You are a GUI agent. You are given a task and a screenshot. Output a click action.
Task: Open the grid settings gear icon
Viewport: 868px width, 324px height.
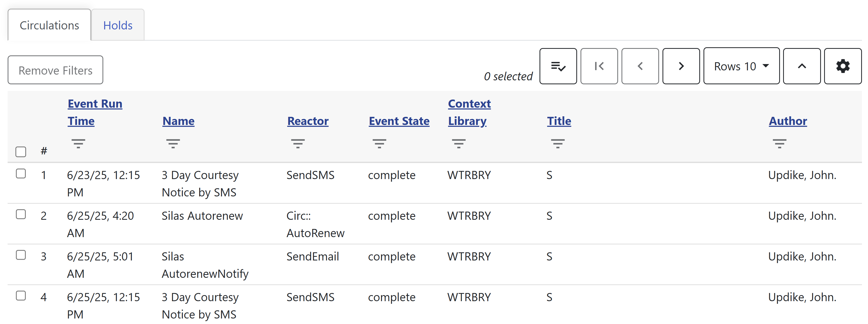pos(843,66)
